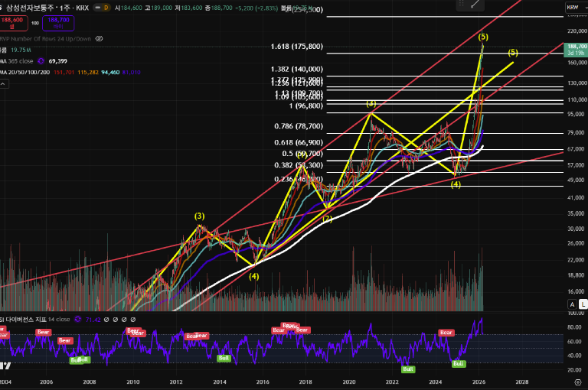The width and height of the screenshot is (588, 390).
Task: Click the 188,700 buy price button
Action: click(58, 23)
